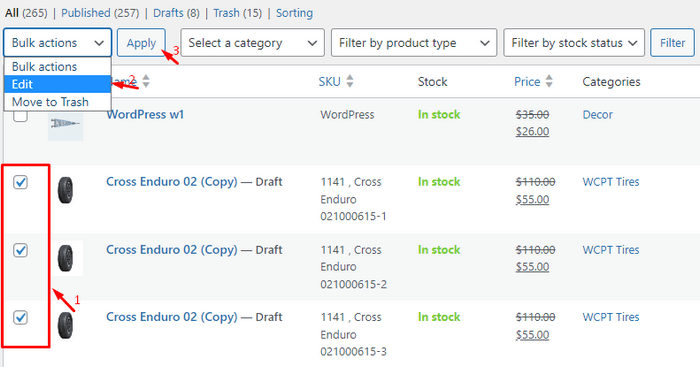Open thumbnail of tire with SKU 021000615-2

(65, 258)
